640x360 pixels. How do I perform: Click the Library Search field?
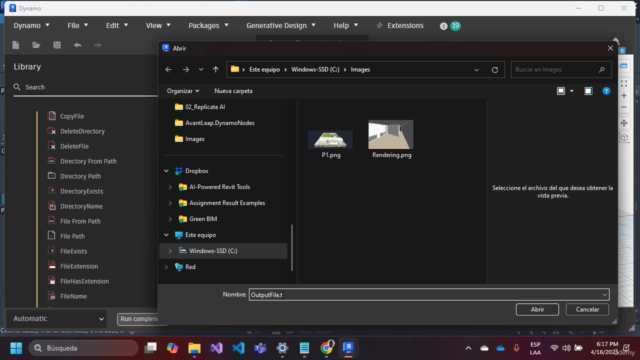point(85,87)
